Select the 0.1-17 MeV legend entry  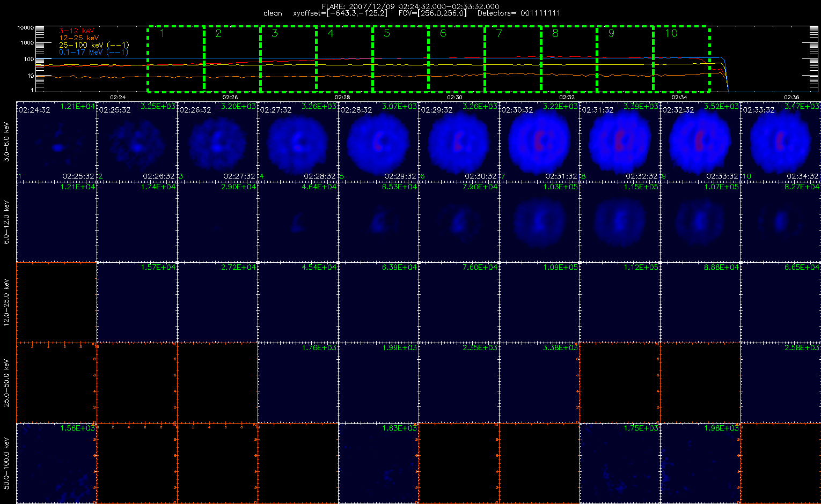tap(93, 52)
